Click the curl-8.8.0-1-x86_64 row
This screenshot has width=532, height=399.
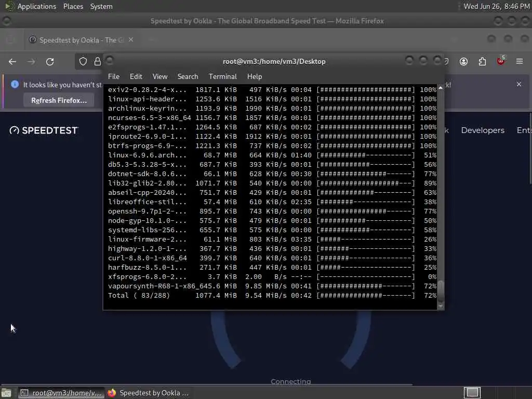(272, 258)
